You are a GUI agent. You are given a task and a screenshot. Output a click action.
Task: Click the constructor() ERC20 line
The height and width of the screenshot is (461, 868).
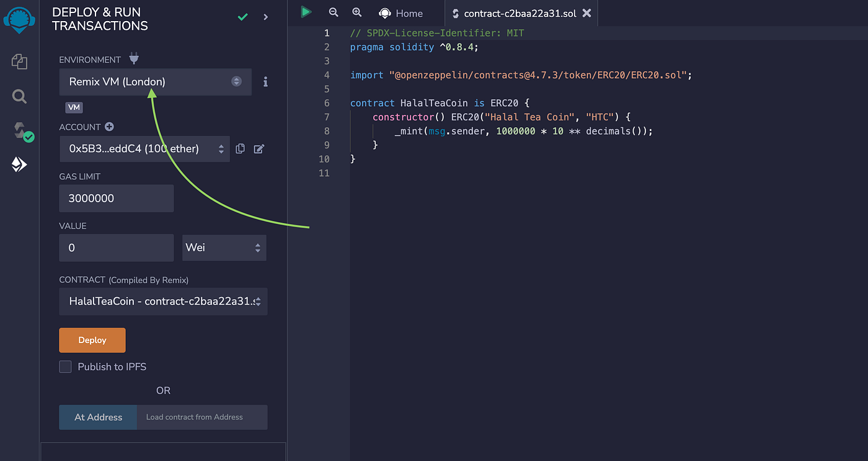[x=501, y=117]
